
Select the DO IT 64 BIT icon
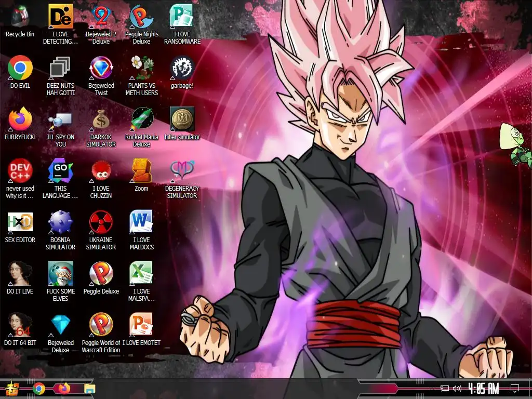pos(20,325)
